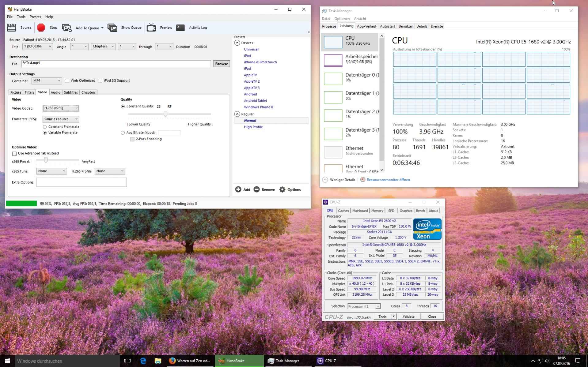Open the Video Codec dropdown
This screenshot has width=588, height=367.
click(x=61, y=108)
